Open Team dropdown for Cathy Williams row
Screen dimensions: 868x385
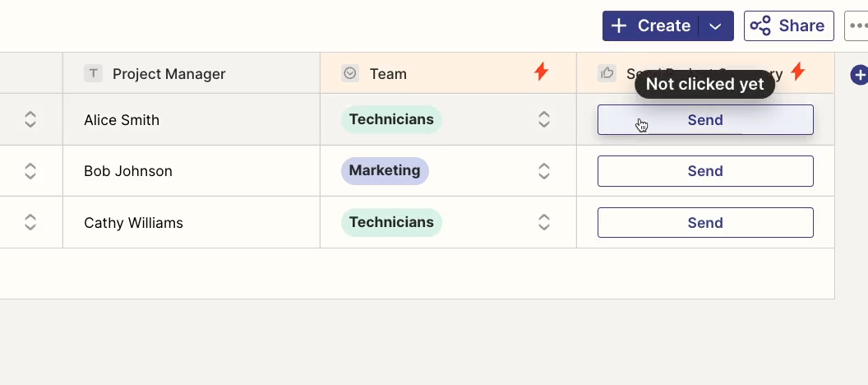pyautogui.click(x=544, y=222)
